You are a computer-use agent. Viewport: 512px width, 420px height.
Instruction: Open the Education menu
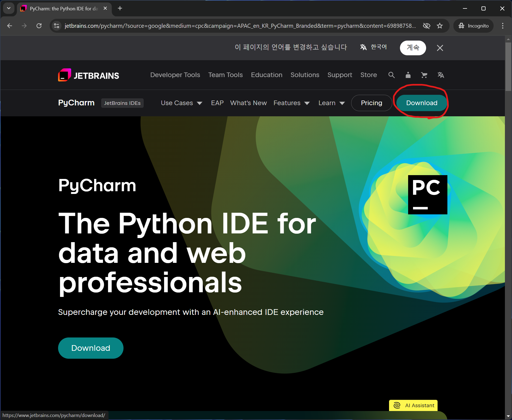pyautogui.click(x=266, y=75)
